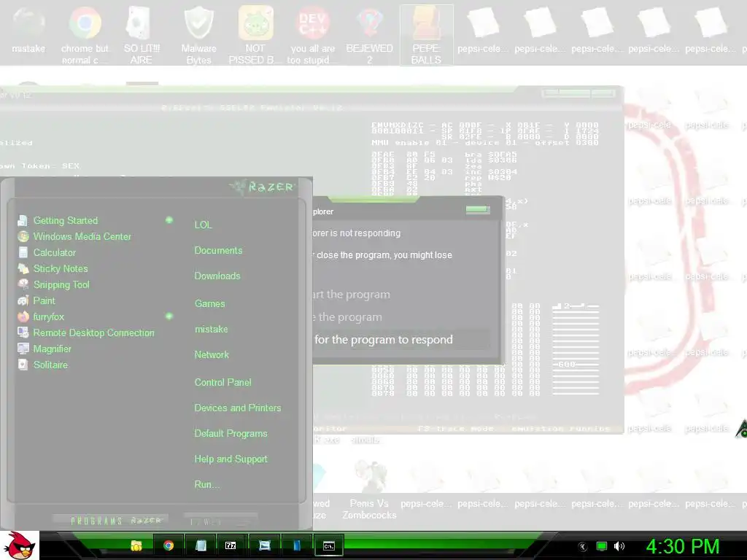The image size is (747, 560).
Task: Open chrome but normal desktop icon
Action: [85, 34]
